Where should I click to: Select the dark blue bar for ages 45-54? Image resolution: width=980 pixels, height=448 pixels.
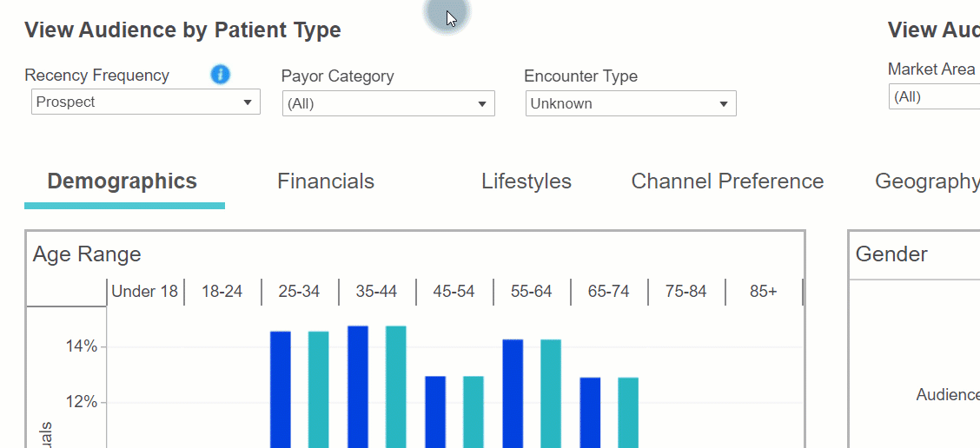(435, 412)
